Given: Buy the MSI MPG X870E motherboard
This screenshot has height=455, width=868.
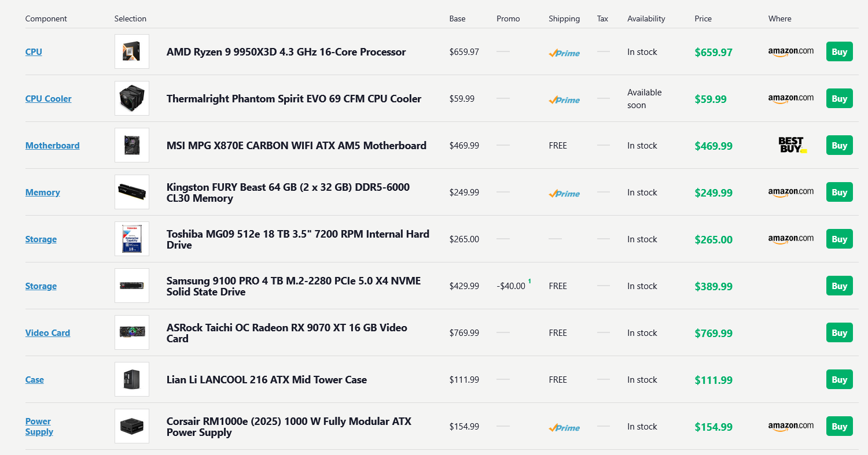Looking at the screenshot, I should point(839,145).
